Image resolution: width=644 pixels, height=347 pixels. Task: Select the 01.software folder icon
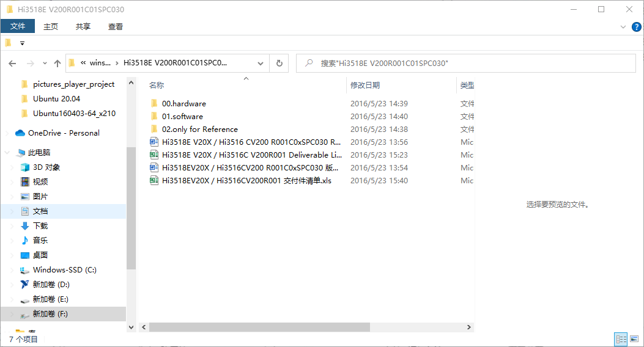click(154, 116)
